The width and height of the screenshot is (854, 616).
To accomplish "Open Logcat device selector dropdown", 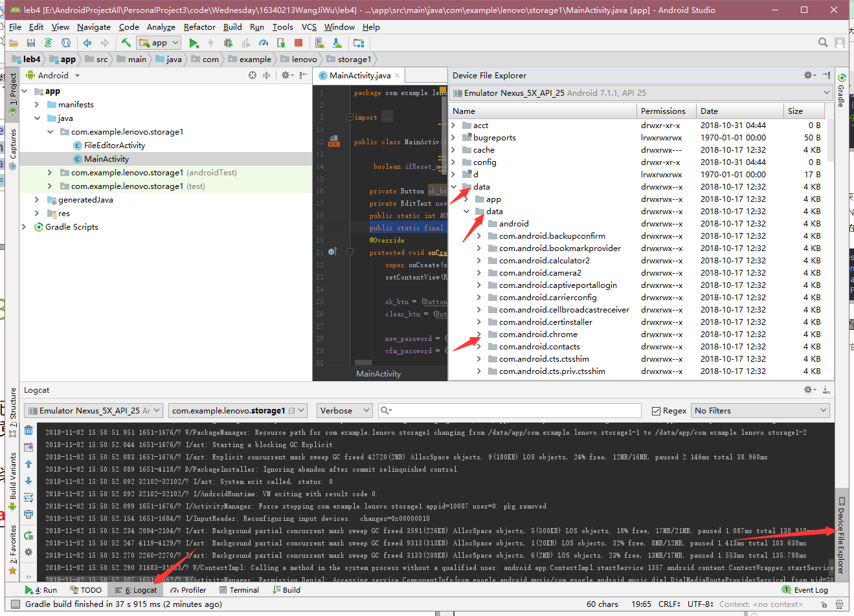I will [x=93, y=410].
